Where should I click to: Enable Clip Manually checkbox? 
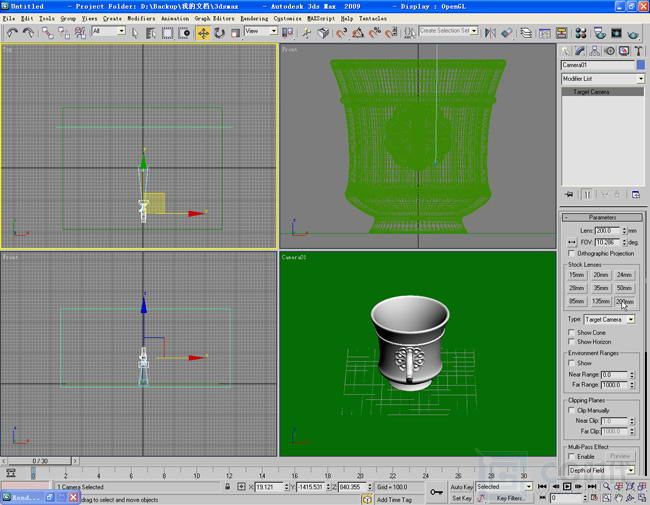coord(572,410)
